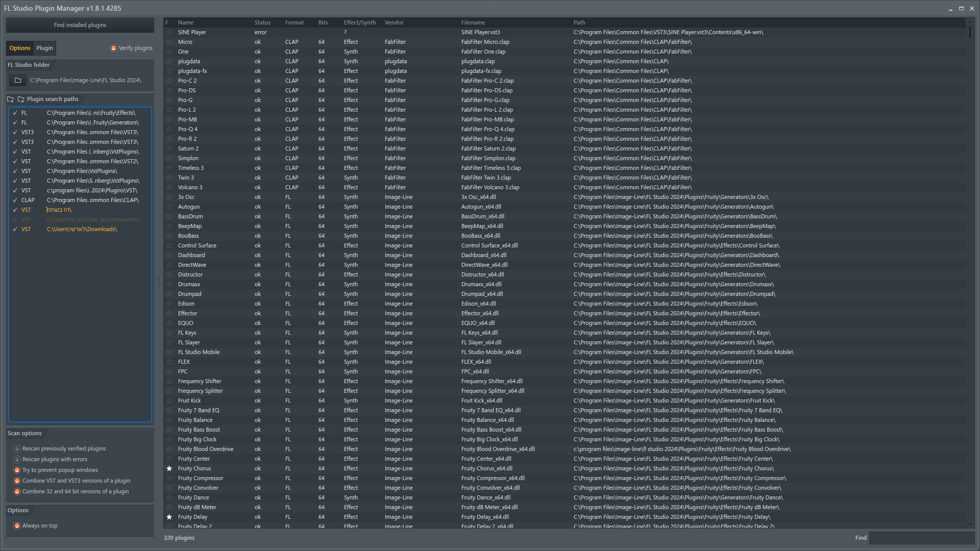Star the Drumaxx plugin
The height and width of the screenshot is (551, 980).
click(x=169, y=284)
